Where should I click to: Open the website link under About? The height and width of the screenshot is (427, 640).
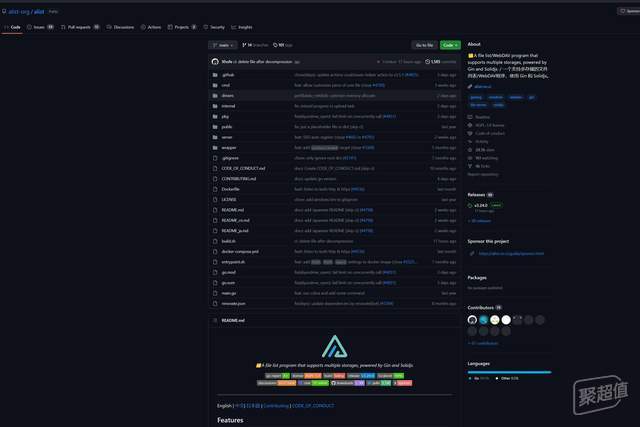pyautogui.click(x=482, y=87)
